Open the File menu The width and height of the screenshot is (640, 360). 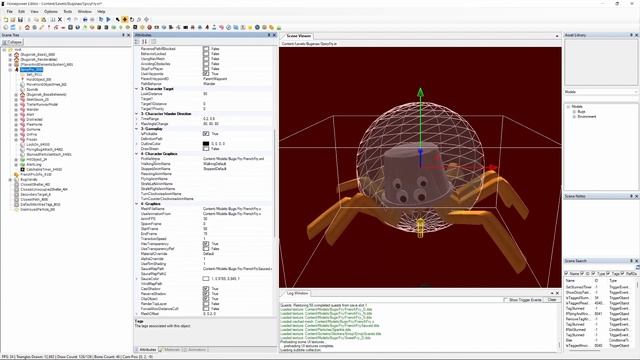(9, 11)
